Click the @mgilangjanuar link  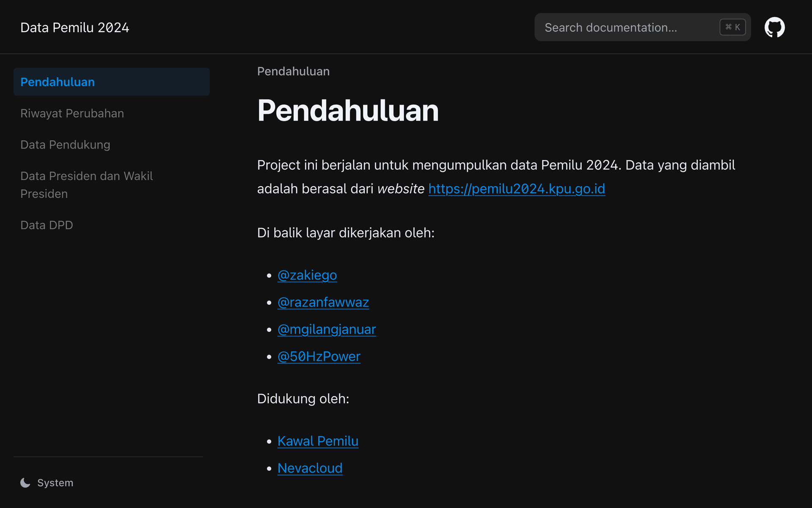click(x=326, y=329)
